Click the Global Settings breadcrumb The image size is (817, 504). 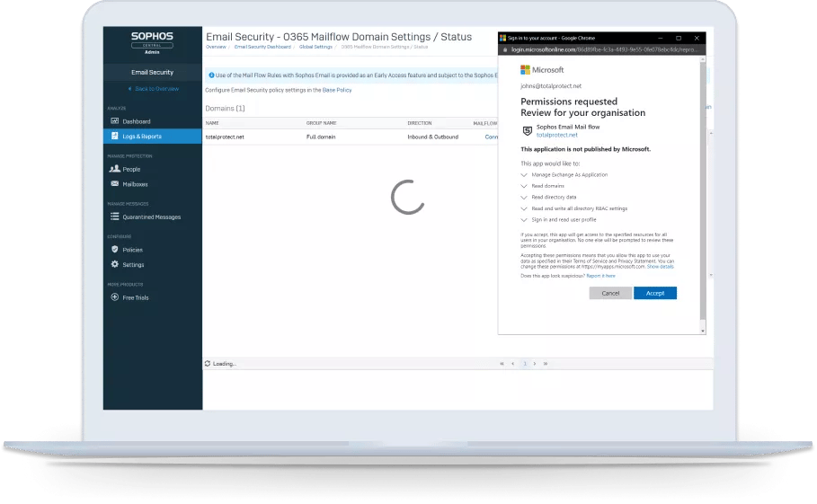pyautogui.click(x=315, y=47)
